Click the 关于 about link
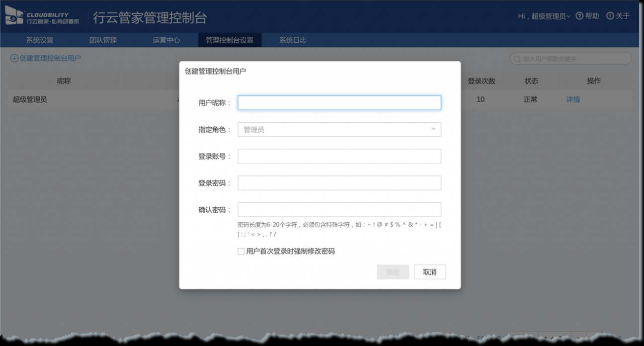 (623, 16)
